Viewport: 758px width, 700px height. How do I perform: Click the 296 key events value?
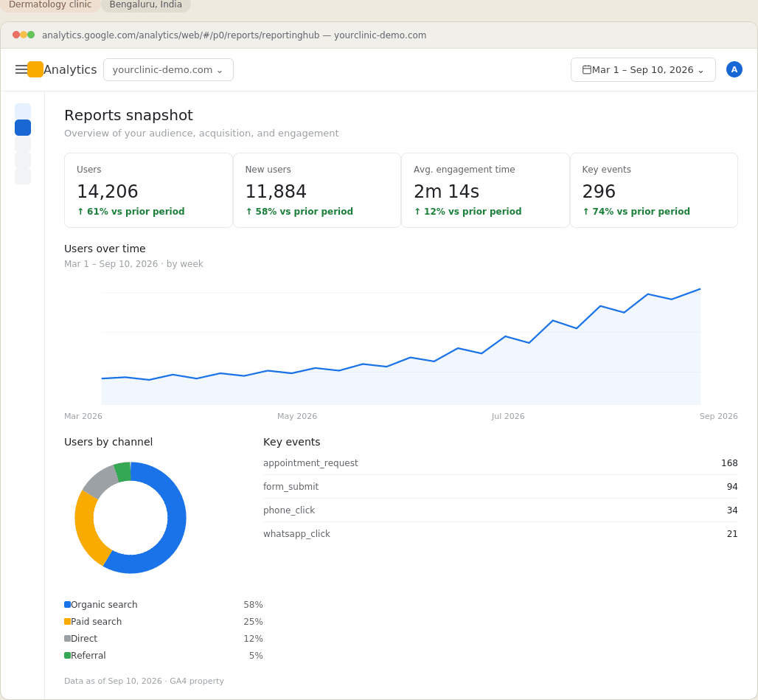[x=599, y=192]
